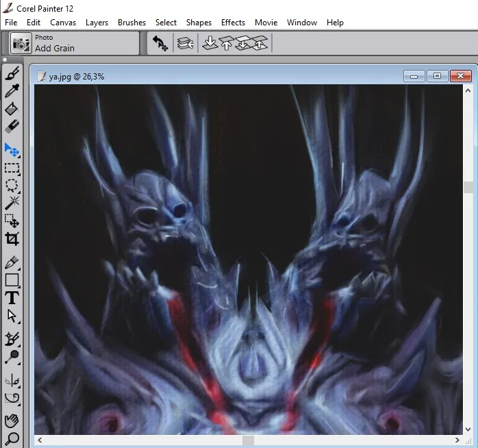Screen dimensions: 478x448
Task: Select the Shape Selection arrow tool
Action: pyautogui.click(x=12, y=316)
